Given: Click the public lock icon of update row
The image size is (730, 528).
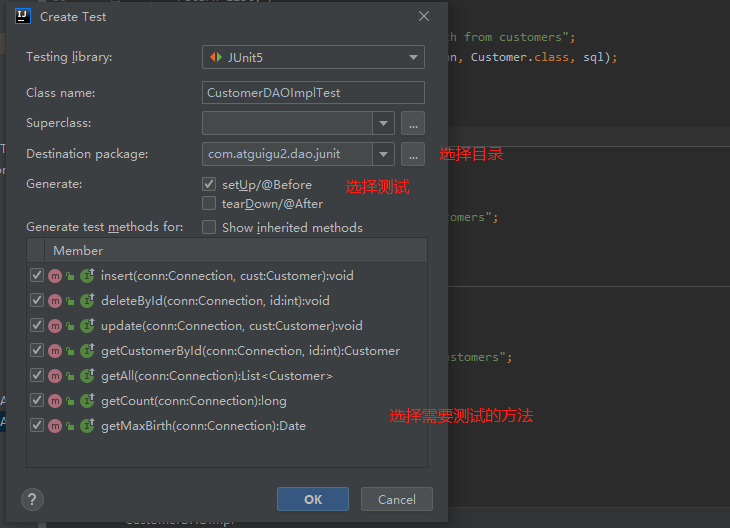Looking at the screenshot, I should 70,326.
